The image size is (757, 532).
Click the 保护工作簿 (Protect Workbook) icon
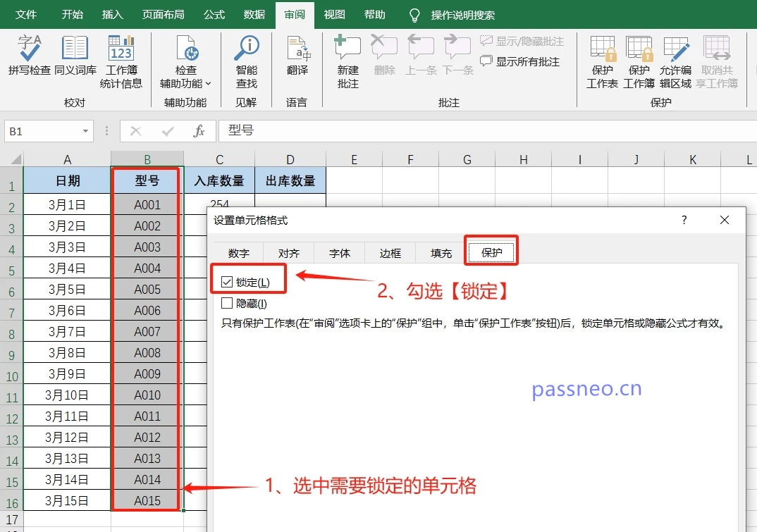[639, 60]
